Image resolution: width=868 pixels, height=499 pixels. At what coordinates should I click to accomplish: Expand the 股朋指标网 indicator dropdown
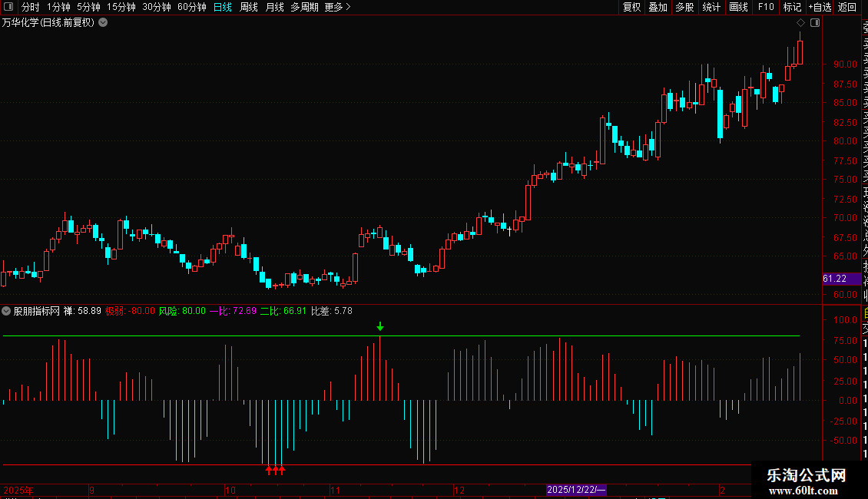(x=6, y=311)
